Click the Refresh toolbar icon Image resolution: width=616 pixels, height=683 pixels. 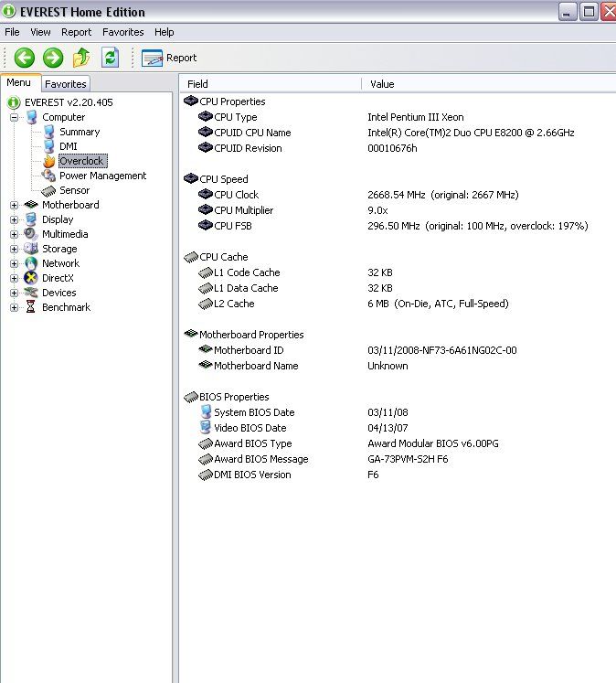(110, 58)
